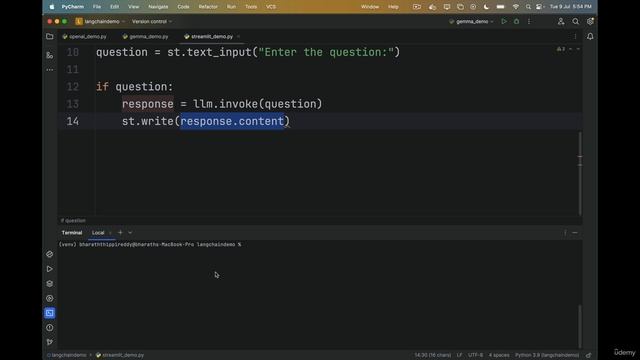Run the gemma_demo configuration
The image size is (640, 360).
tap(504, 21)
